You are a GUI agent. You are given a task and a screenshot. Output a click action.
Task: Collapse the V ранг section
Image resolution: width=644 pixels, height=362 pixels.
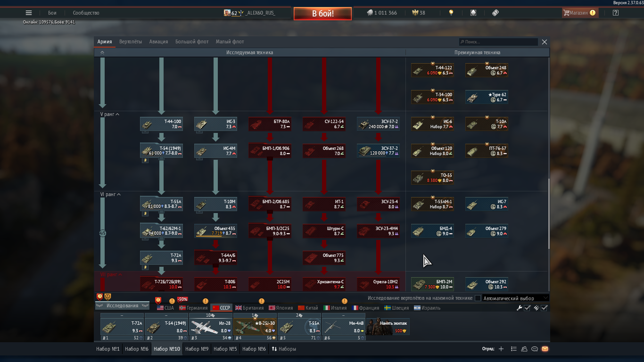[x=109, y=115]
